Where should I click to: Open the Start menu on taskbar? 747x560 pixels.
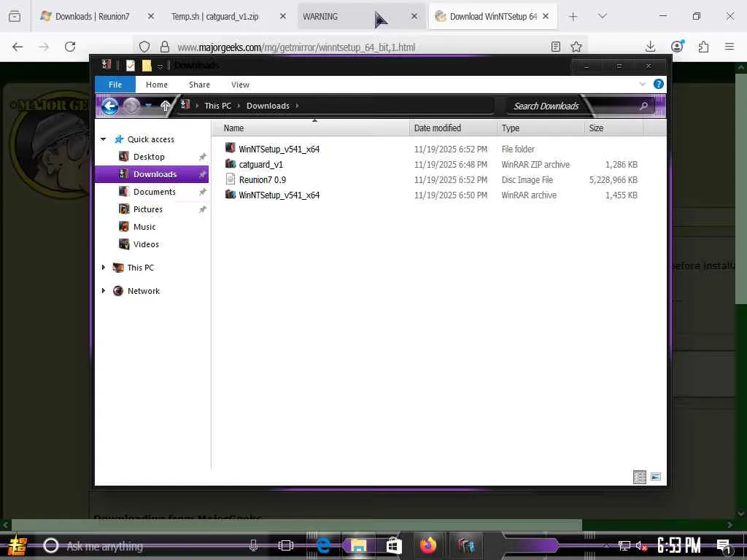click(18, 545)
